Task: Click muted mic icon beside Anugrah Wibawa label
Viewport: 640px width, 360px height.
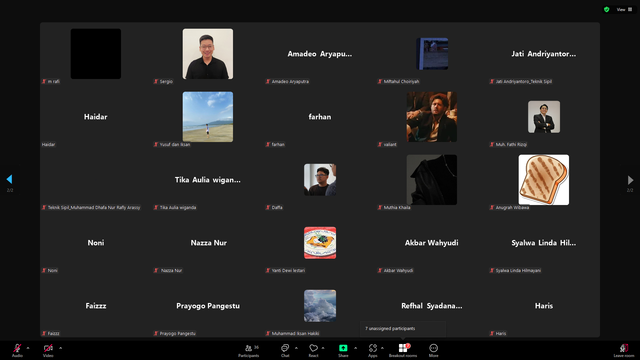Action: pos(492,207)
